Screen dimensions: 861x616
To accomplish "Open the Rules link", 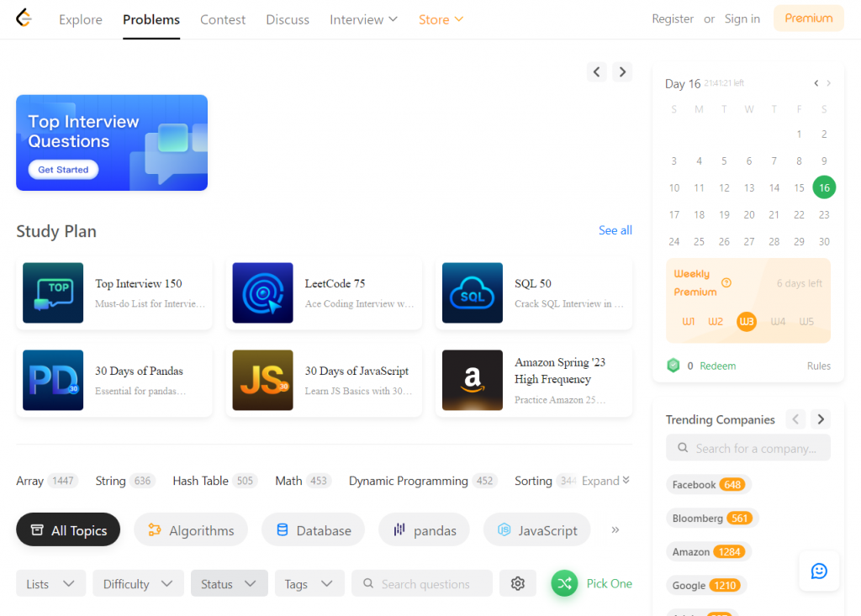I will point(819,366).
